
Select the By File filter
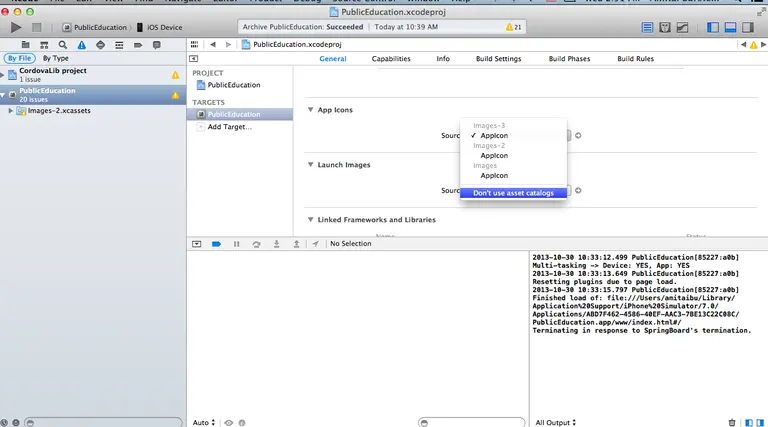pos(20,58)
